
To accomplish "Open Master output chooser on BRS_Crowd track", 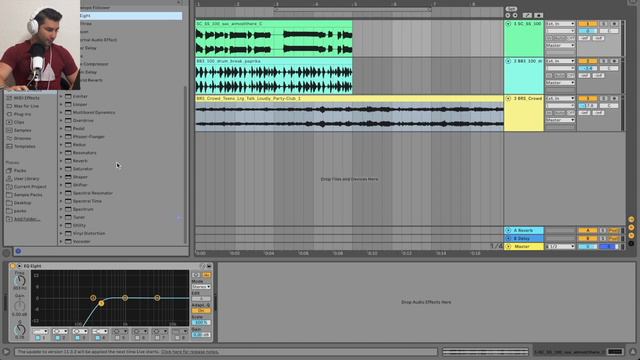I will click(560, 120).
